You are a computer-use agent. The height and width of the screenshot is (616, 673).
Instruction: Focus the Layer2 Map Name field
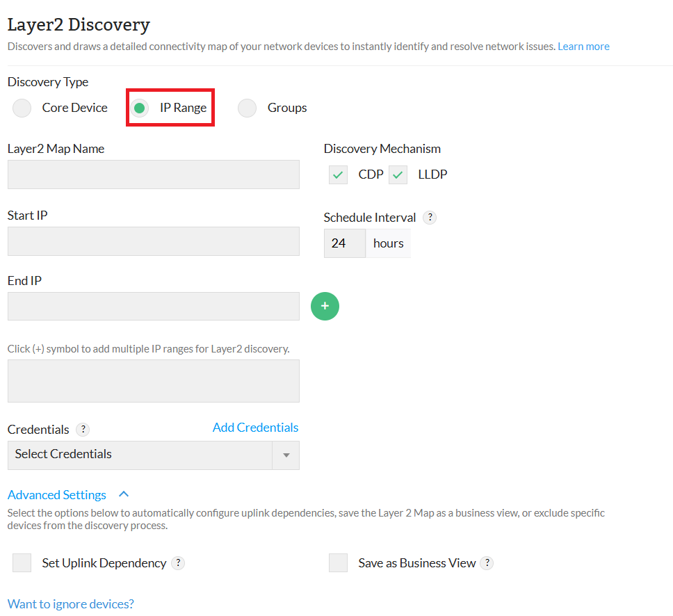tap(153, 175)
